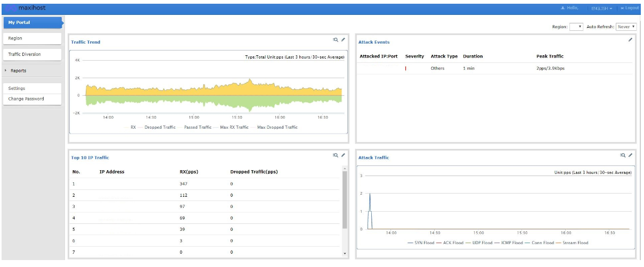Open the Top 10 IP Traffic detail search icon
Viewport: 644px width, 267px height.
coord(335,155)
